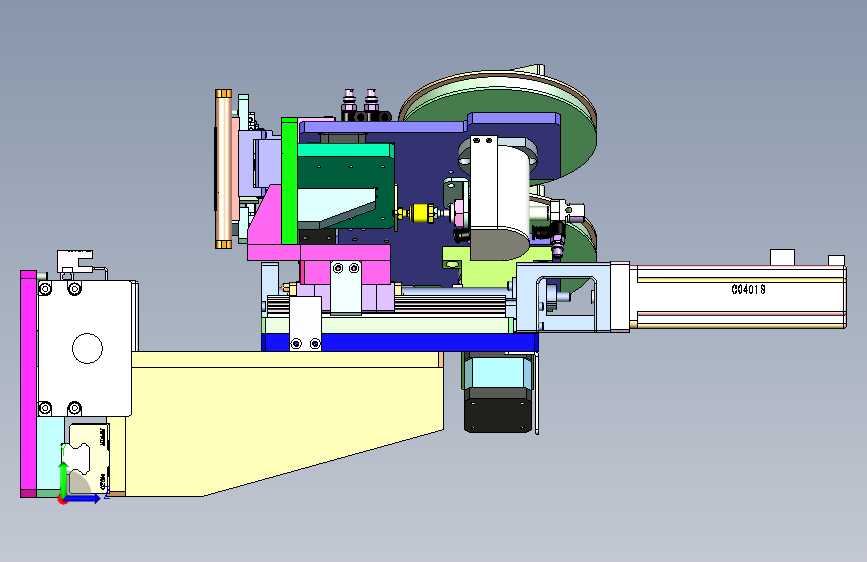Image resolution: width=867 pixels, height=562 pixels.
Task: Select the teal block atop dark green block
Action: (346, 150)
